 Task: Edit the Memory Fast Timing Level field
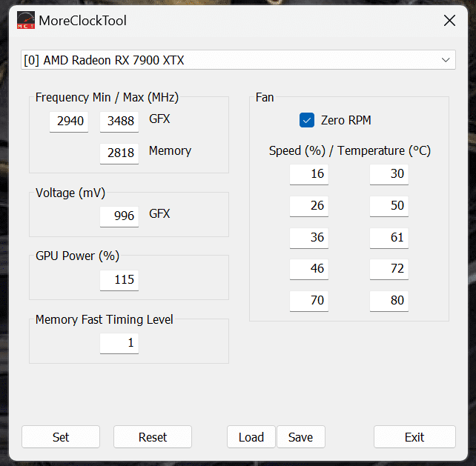click(x=119, y=344)
